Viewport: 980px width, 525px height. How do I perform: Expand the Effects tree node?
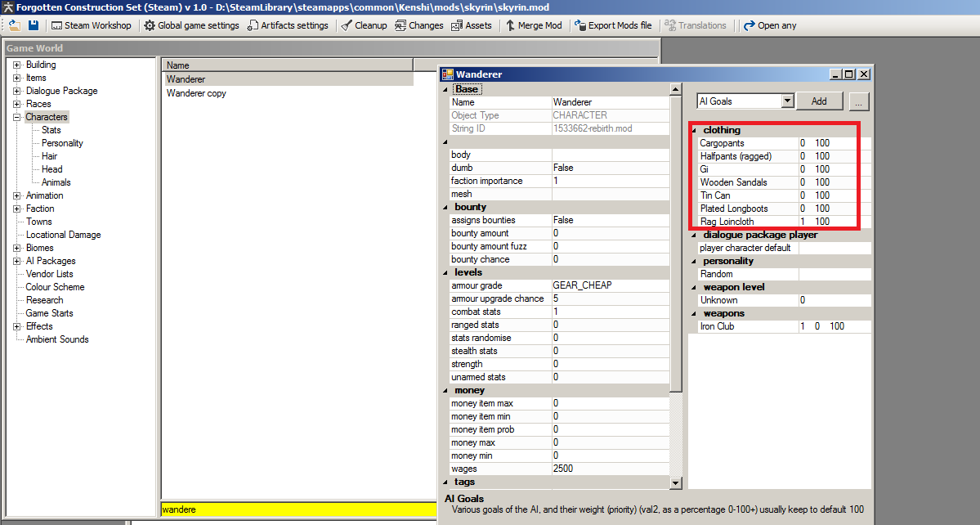[x=17, y=327]
